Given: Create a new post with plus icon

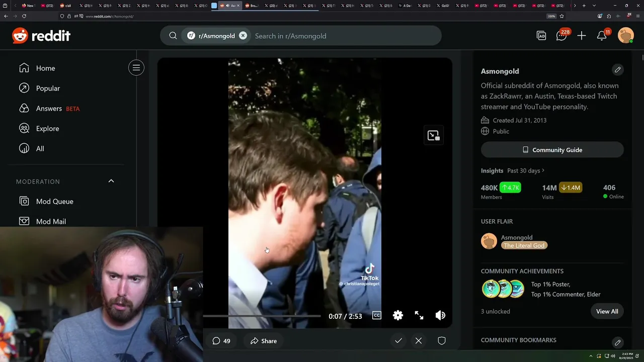Looking at the screenshot, I should pos(582,36).
